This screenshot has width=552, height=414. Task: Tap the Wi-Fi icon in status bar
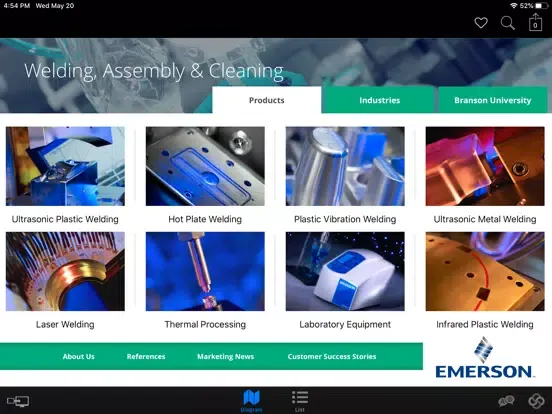514,6
